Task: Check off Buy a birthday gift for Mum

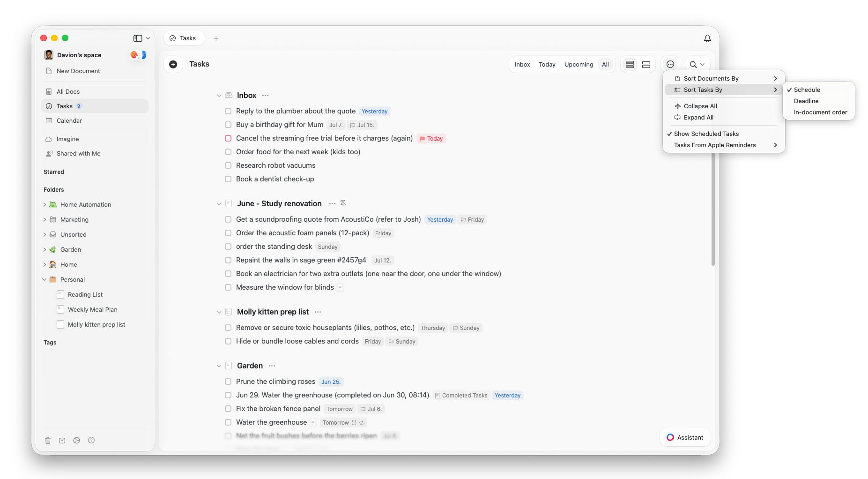Action: pos(228,125)
